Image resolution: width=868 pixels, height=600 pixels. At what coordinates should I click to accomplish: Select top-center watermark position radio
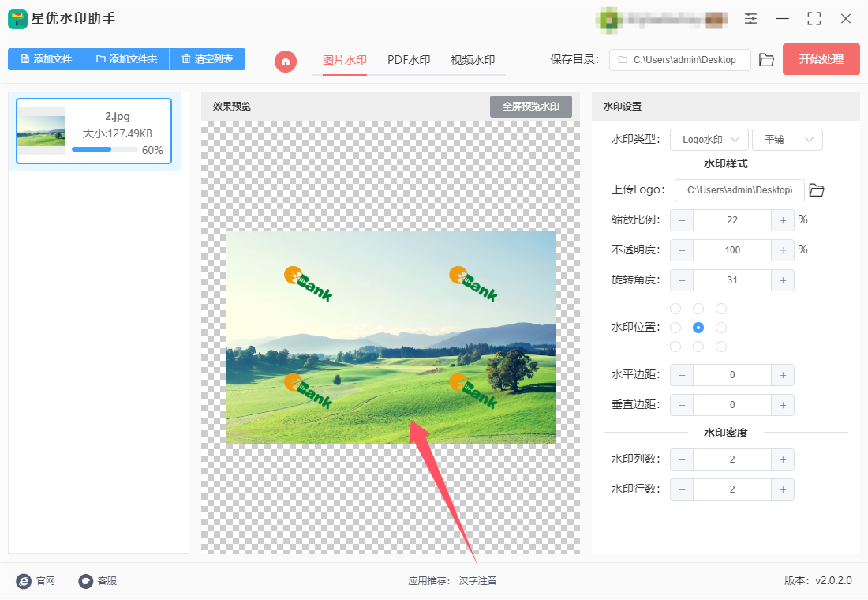click(698, 309)
